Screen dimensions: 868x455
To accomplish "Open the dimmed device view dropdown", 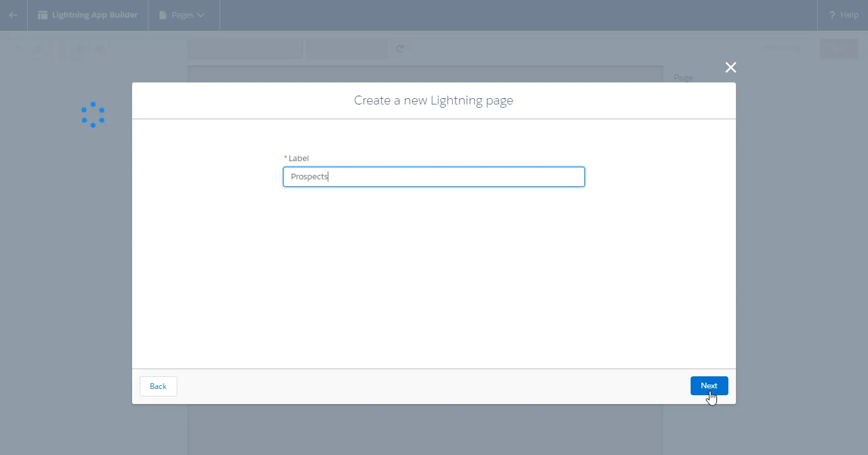I will (x=245, y=49).
